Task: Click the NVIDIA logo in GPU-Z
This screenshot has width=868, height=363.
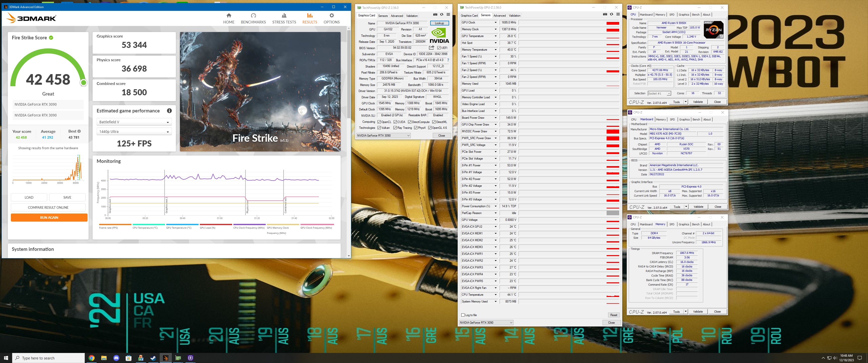Action: point(439,36)
